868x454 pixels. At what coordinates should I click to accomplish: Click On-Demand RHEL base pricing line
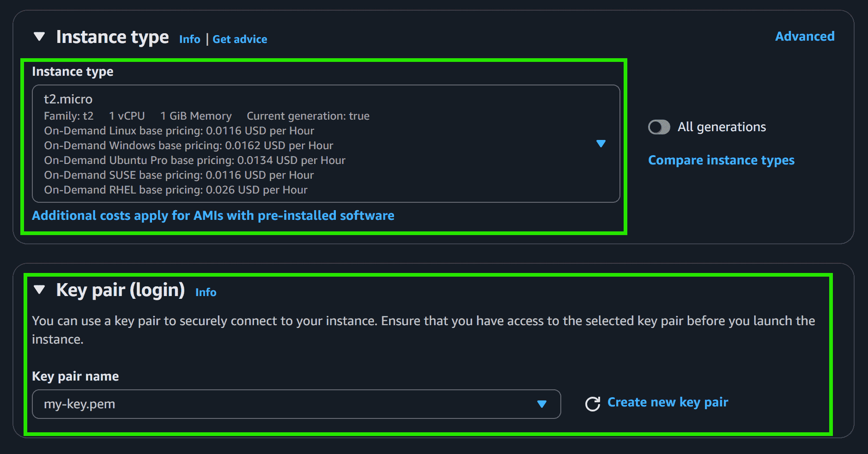point(176,190)
